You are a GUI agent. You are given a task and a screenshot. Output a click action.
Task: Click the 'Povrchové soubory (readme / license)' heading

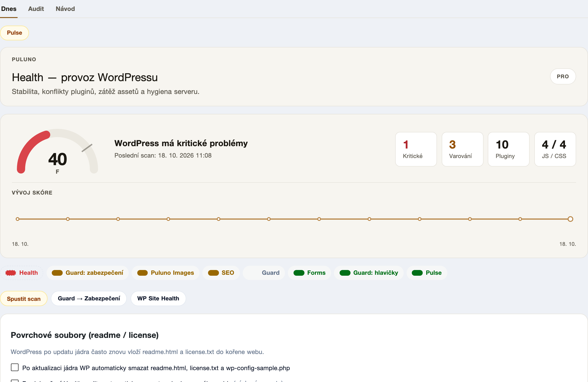[85, 335]
